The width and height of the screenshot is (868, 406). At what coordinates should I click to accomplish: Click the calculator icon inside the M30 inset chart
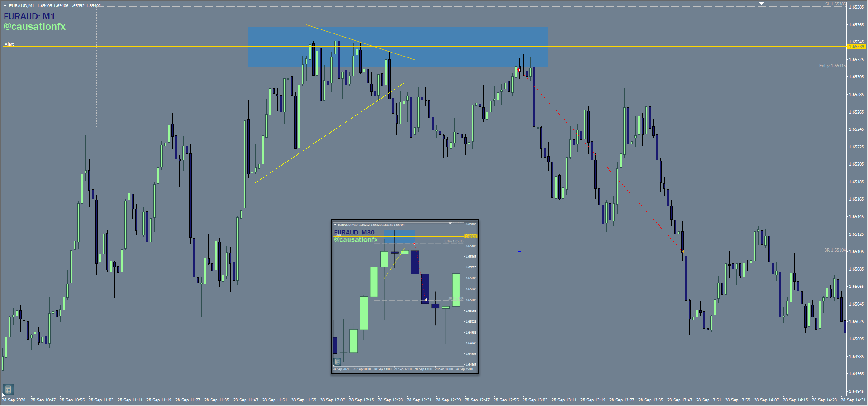click(x=337, y=362)
